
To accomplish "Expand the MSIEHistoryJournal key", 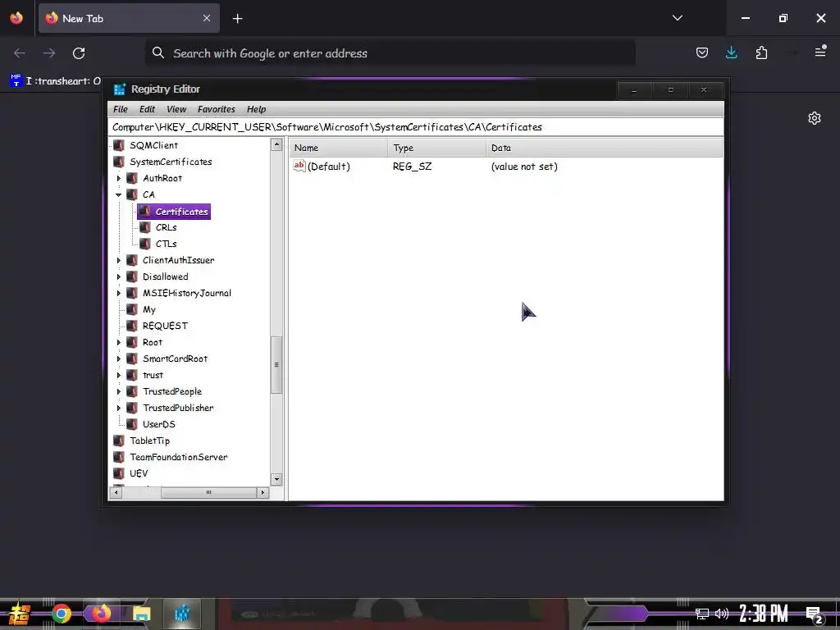I will [x=119, y=294].
